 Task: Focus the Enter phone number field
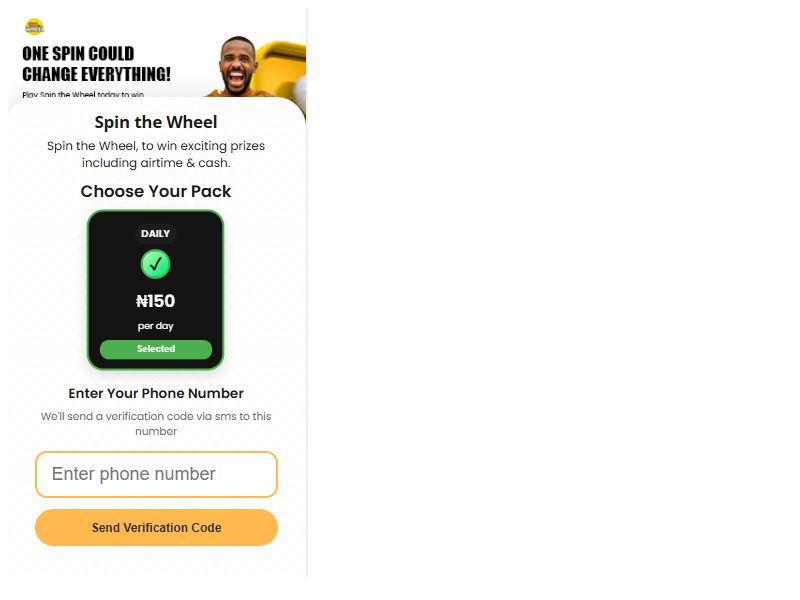[x=156, y=474]
